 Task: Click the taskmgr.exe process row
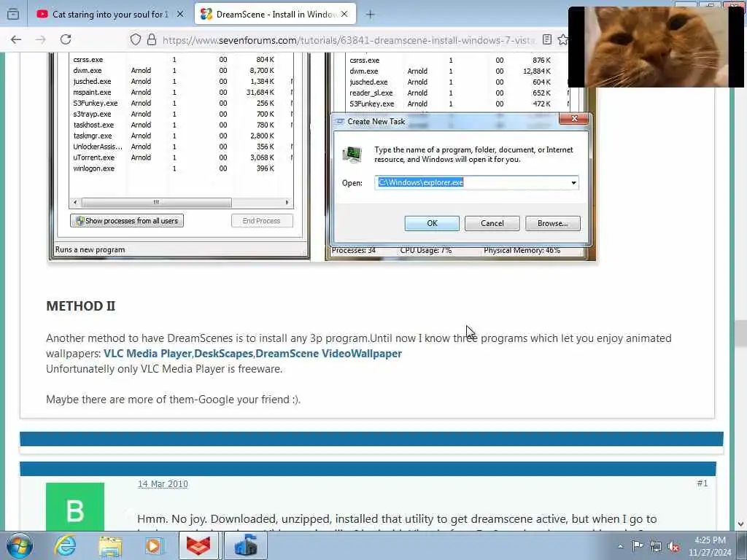(x=181, y=136)
